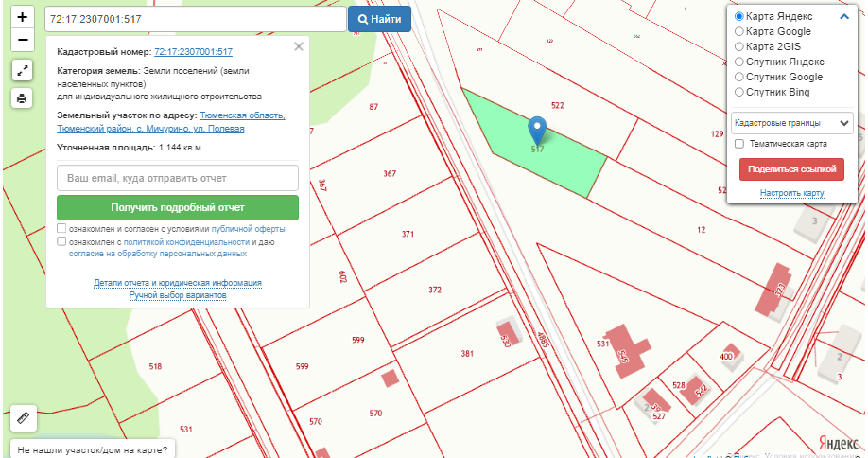Click the building labeled 545
868x458 pixels.
tap(626, 350)
